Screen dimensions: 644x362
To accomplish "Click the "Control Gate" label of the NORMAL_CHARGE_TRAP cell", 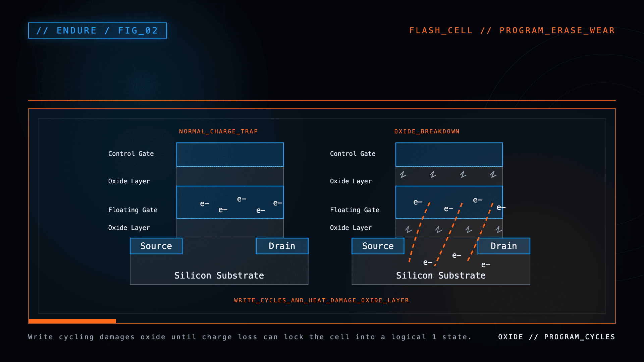I will 131,154.
